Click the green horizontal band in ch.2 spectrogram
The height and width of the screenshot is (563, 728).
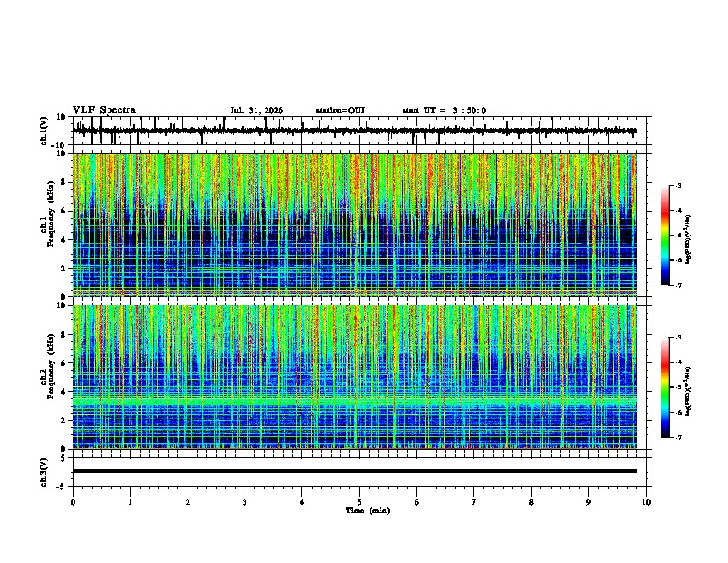(x=354, y=400)
